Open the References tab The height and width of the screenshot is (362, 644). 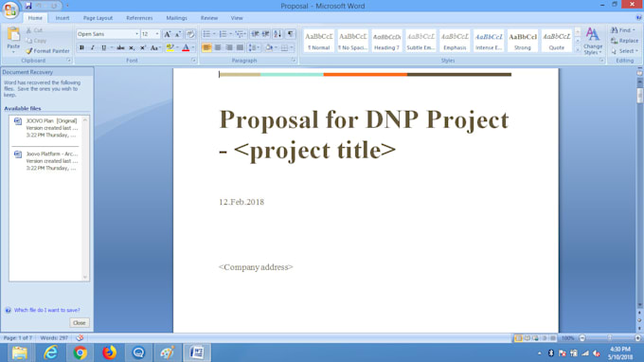139,18
